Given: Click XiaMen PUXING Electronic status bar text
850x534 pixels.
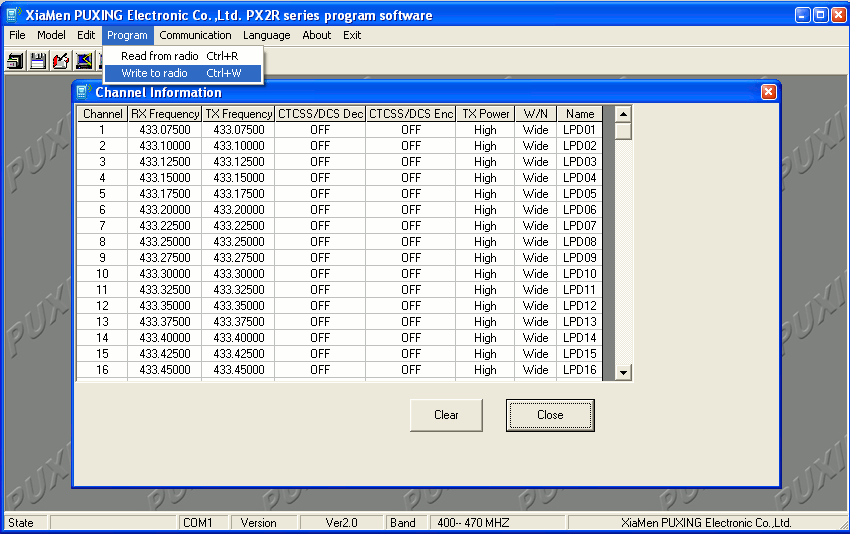Looking at the screenshot, I should coord(706,523).
